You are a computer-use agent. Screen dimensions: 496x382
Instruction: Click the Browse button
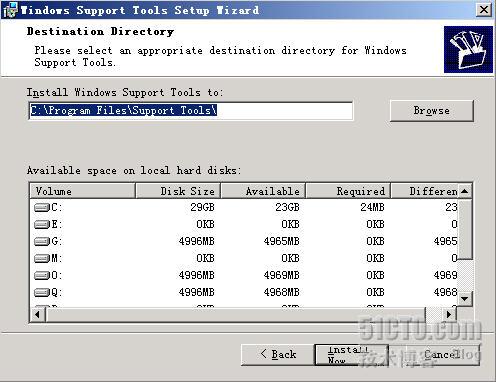[432, 111]
